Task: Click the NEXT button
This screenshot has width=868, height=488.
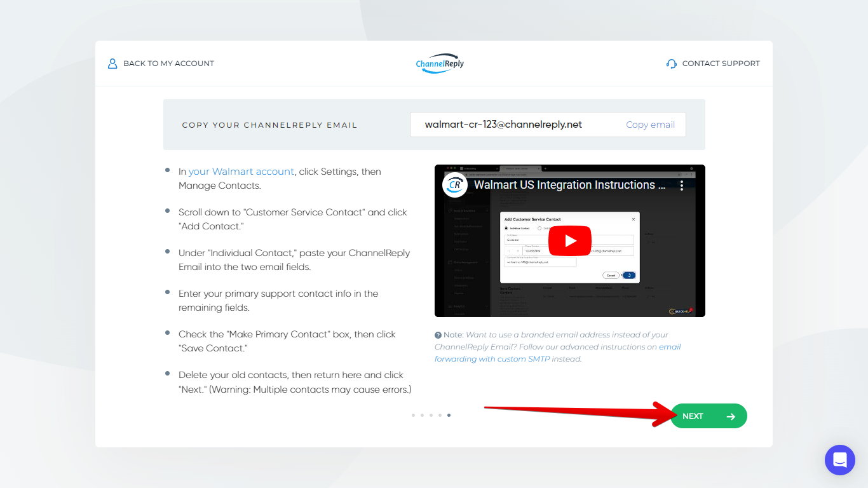Action: [x=709, y=416]
